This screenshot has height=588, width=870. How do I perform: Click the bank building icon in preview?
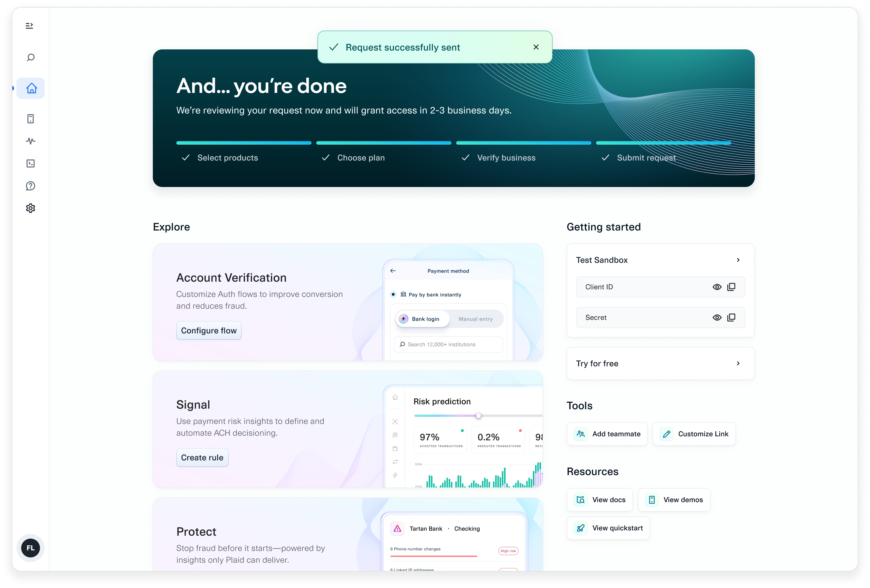tap(403, 294)
